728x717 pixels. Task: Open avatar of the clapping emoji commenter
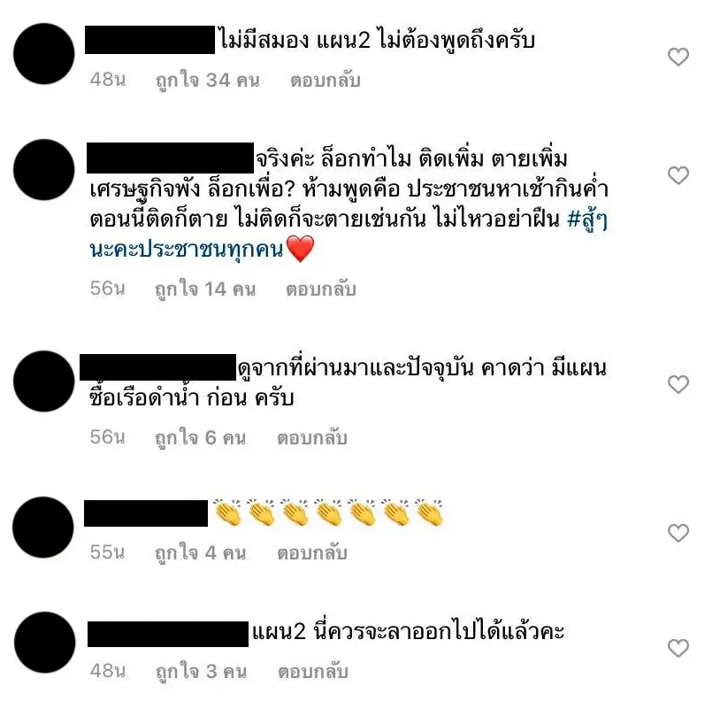(x=43, y=528)
